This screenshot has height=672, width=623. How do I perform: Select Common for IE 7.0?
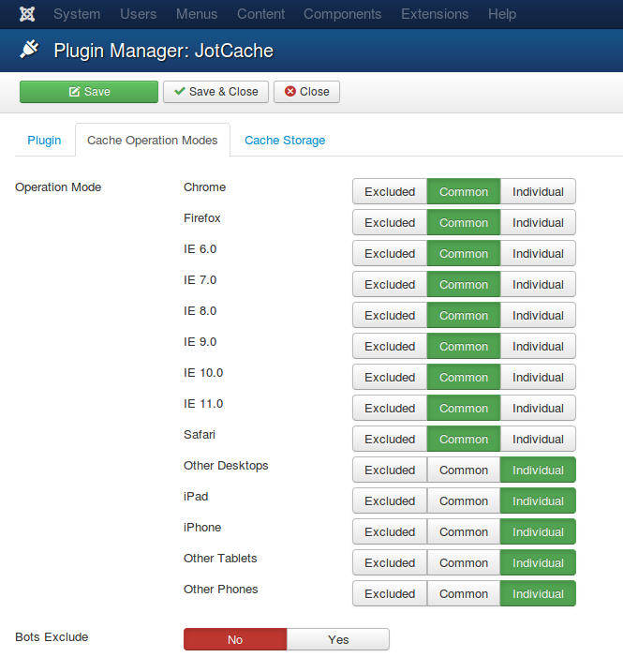click(464, 284)
